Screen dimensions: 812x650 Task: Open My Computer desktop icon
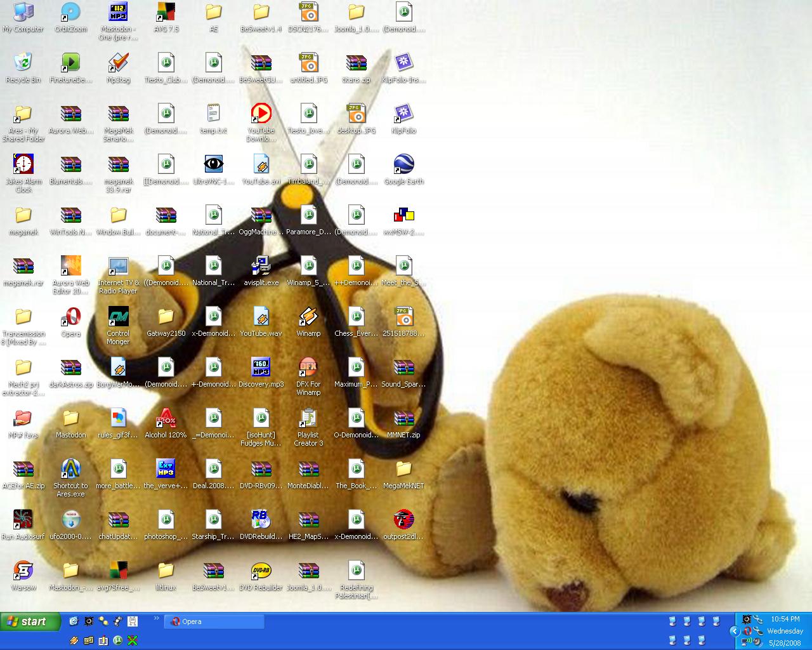tap(23, 13)
